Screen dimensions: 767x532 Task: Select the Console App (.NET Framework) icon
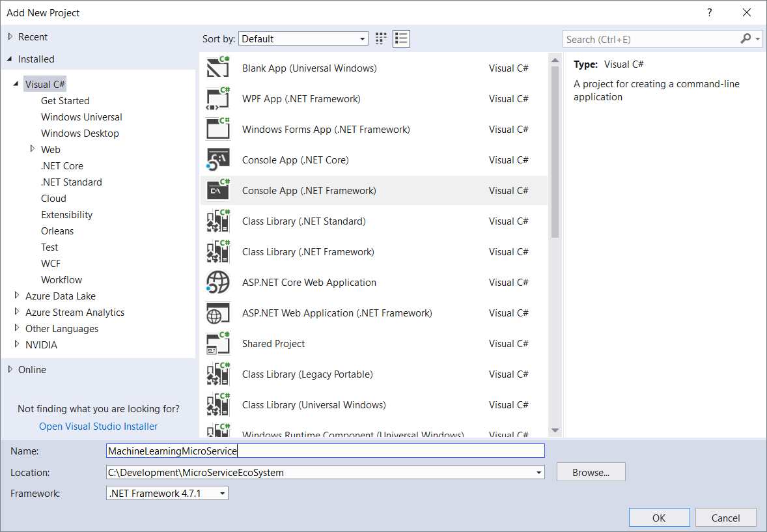(x=217, y=190)
